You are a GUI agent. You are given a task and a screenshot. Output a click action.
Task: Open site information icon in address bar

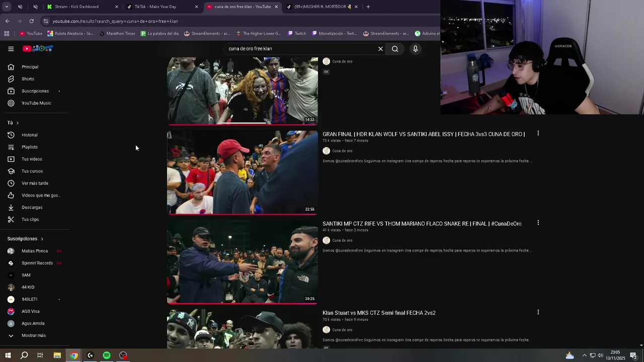(x=46, y=21)
